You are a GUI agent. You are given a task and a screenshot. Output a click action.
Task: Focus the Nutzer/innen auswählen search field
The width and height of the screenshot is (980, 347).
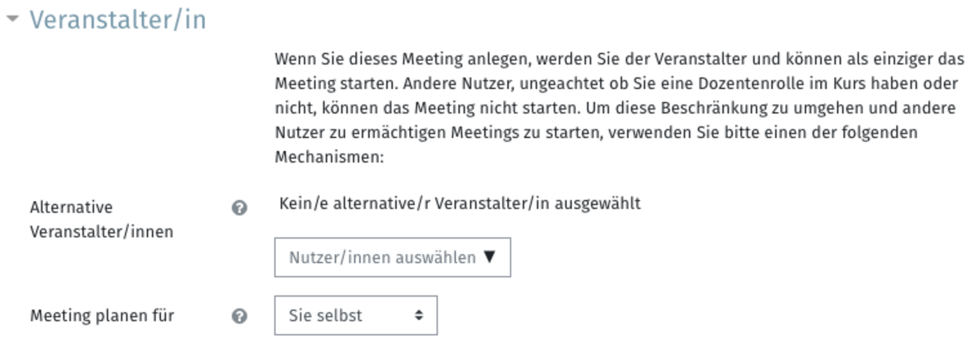coord(393,257)
